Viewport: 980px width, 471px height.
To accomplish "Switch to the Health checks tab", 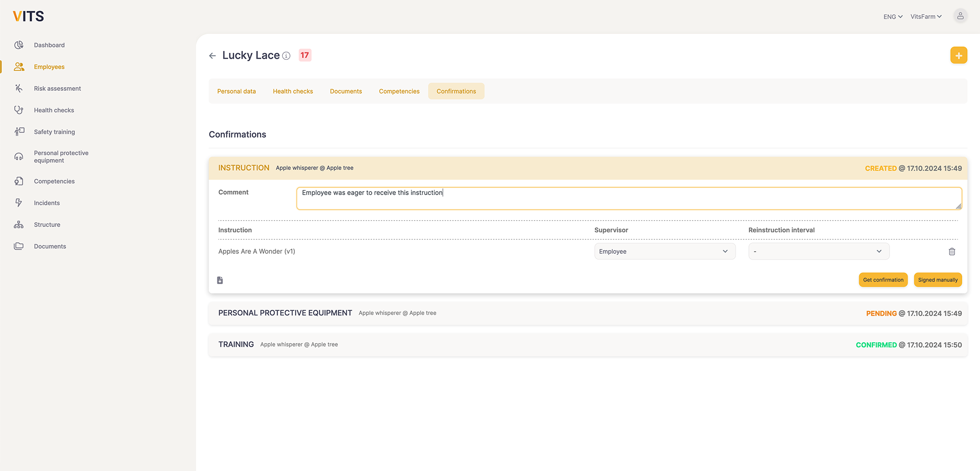I will pyautogui.click(x=292, y=91).
